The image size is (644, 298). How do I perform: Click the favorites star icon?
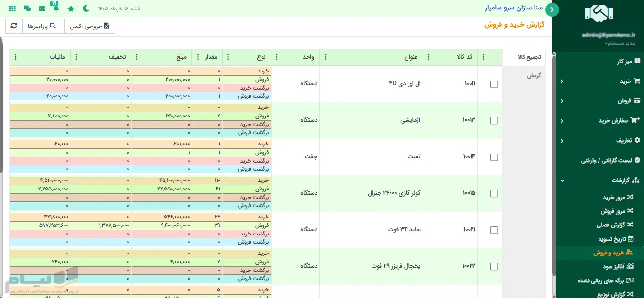[71, 9]
